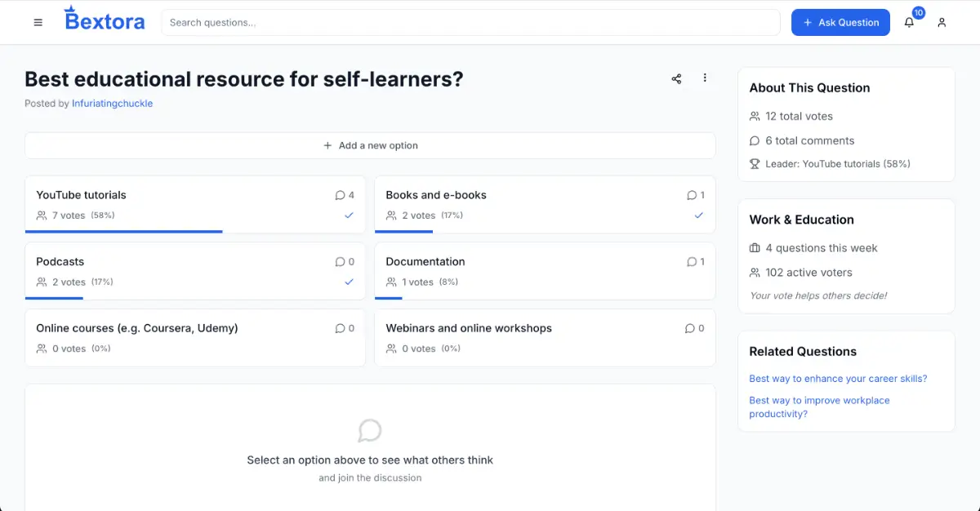This screenshot has width=980, height=511.
Task: Click the Bextora logo
Action: pyautogui.click(x=105, y=20)
